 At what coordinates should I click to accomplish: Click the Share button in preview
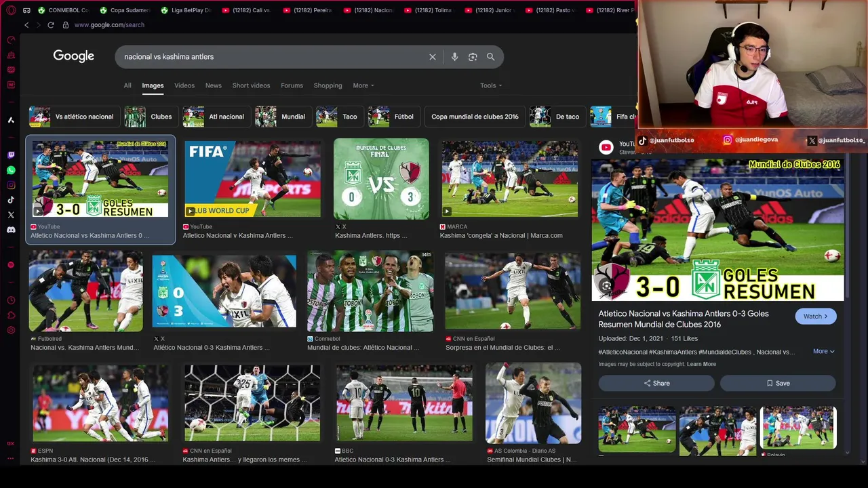[656, 383]
